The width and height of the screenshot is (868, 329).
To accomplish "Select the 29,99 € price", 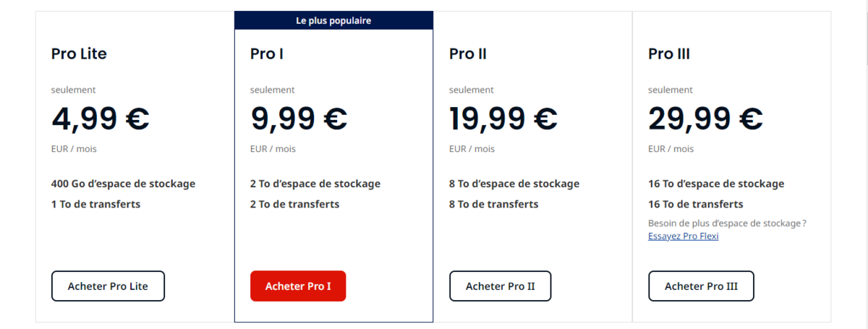I will [x=706, y=118].
